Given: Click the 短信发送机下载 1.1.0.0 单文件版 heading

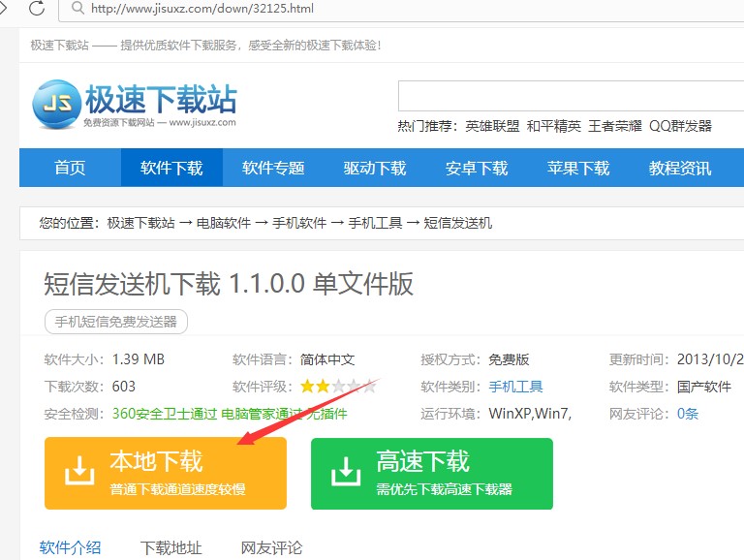Looking at the screenshot, I should pos(229,284).
